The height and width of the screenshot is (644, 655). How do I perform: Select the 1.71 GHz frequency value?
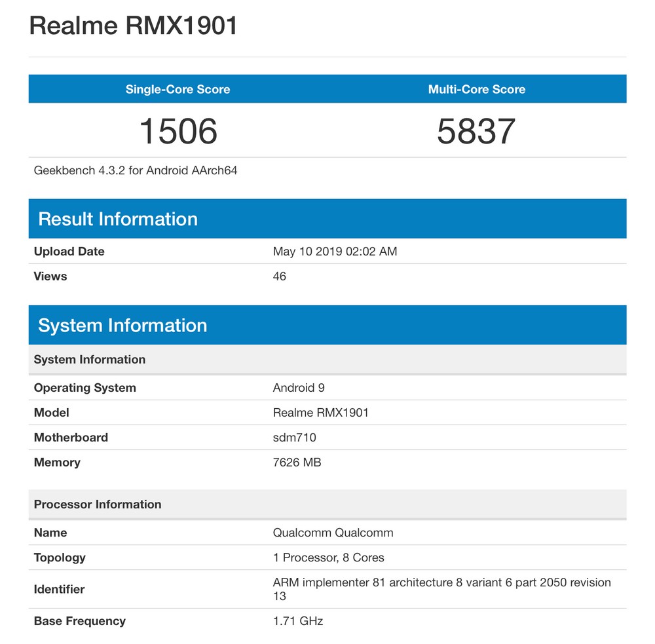(x=298, y=622)
